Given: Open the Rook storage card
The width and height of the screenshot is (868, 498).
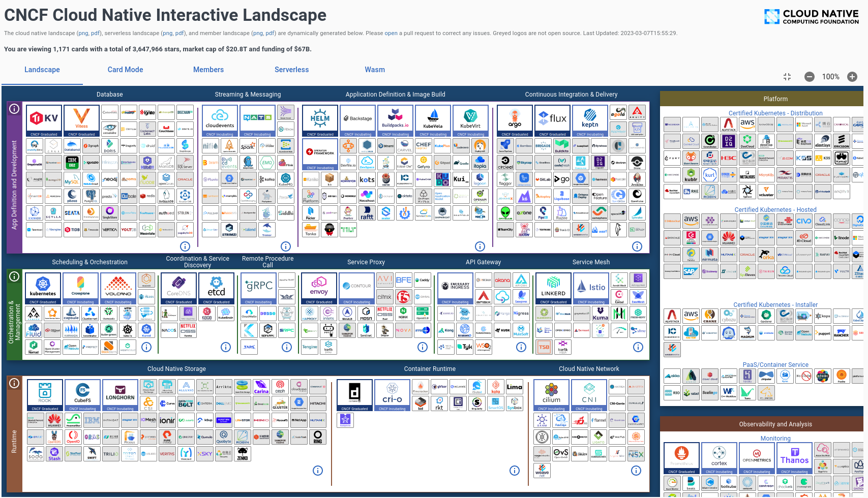Looking at the screenshot, I should [x=45, y=395].
